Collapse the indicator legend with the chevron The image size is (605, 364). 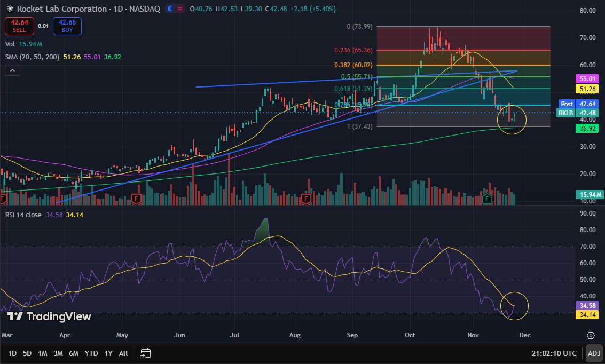12,70
